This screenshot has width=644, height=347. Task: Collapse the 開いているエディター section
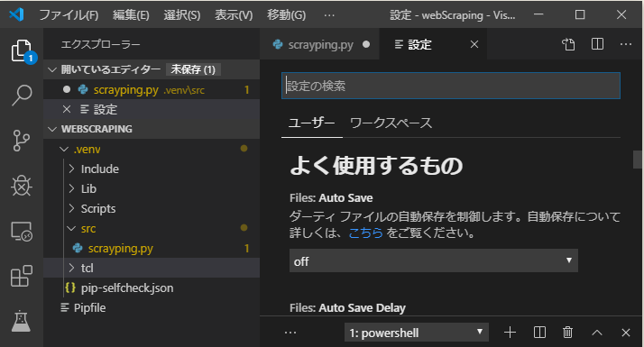point(52,69)
